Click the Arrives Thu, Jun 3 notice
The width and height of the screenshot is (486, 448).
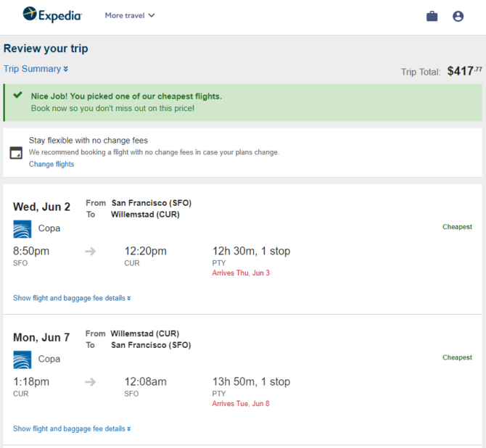[241, 273]
